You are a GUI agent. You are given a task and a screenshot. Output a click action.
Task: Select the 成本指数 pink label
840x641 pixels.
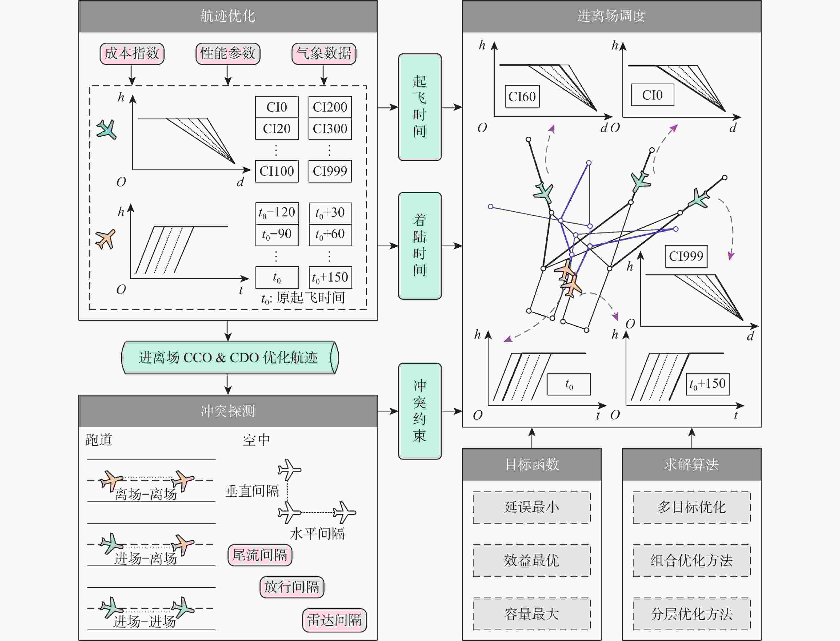click(132, 53)
